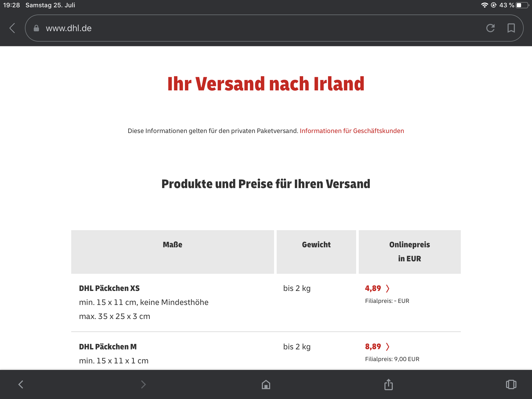Click the padlock icon in the address bar

pyautogui.click(x=36, y=28)
